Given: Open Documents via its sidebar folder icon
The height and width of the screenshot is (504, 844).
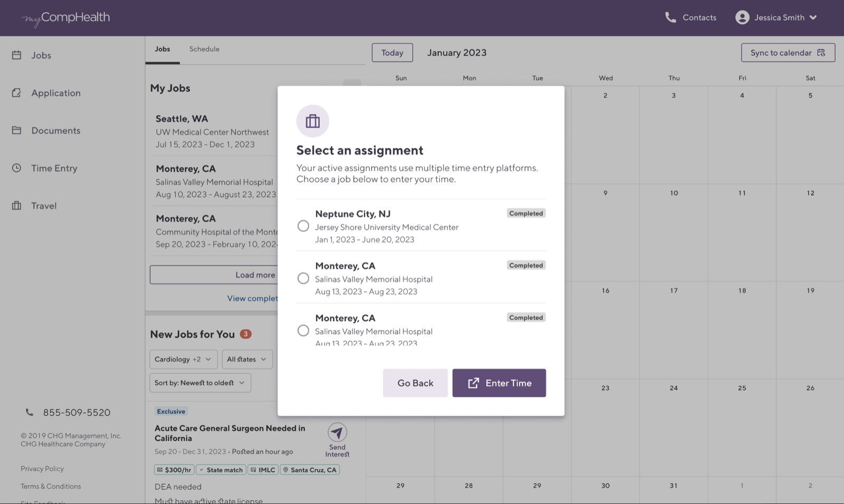Looking at the screenshot, I should pyautogui.click(x=17, y=130).
